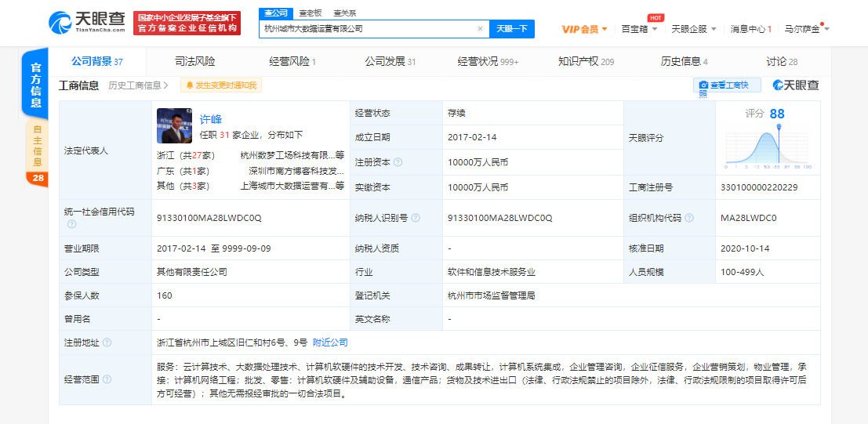
Task: Open the 杭州数梦工场科技有限 company link
Action: tap(292, 155)
